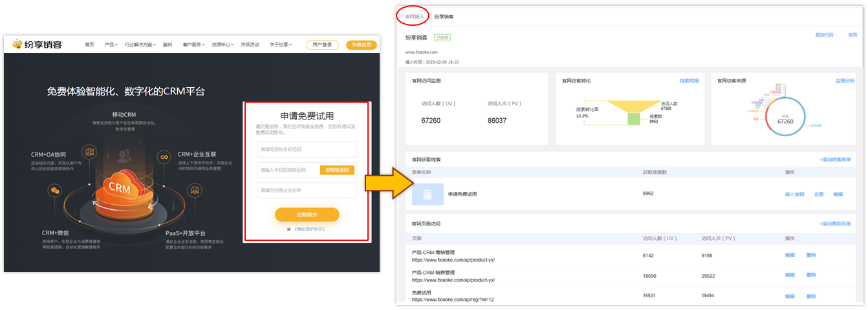The height and width of the screenshot is (310, 868).
Task: Click 编辑 for 产品-CRM-销售管理 row
Action: coord(790,275)
